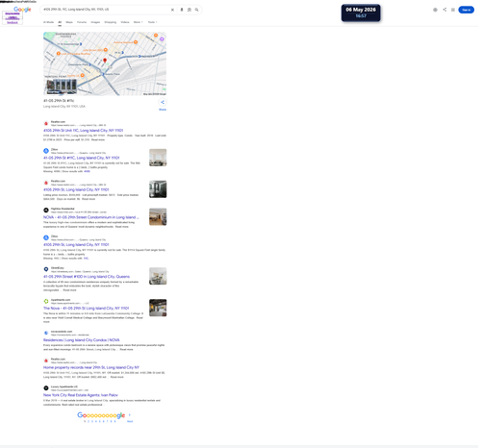Screen dimensions: 481x448
Task: Click the thumbnail of the NOVA Condominium result
Action: [x=158, y=216]
